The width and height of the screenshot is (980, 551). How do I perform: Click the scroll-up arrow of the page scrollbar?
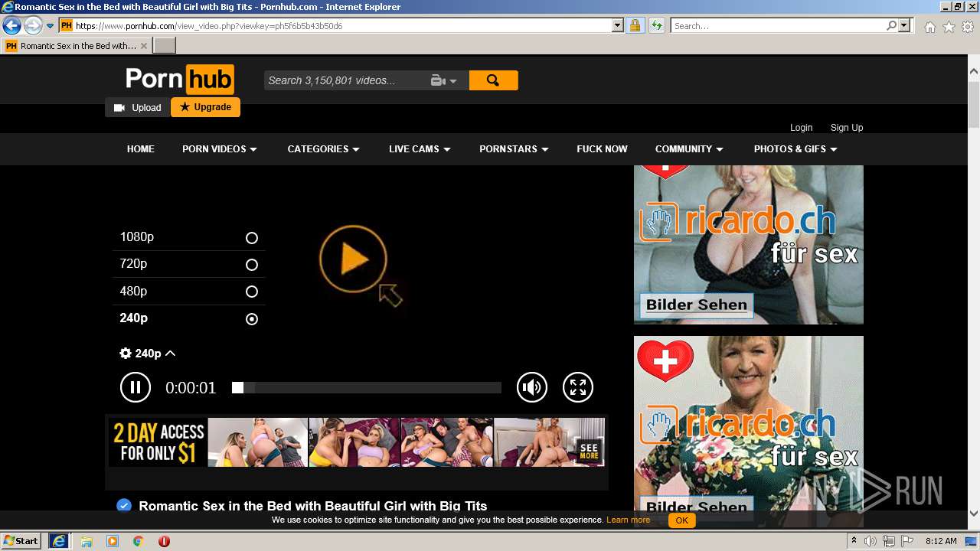[x=974, y=71]
